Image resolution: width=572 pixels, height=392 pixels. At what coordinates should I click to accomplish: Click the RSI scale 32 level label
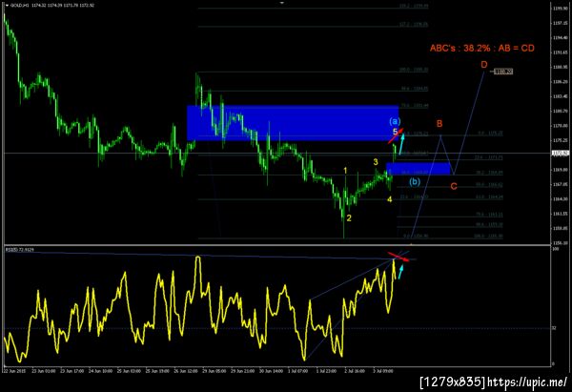554,328
